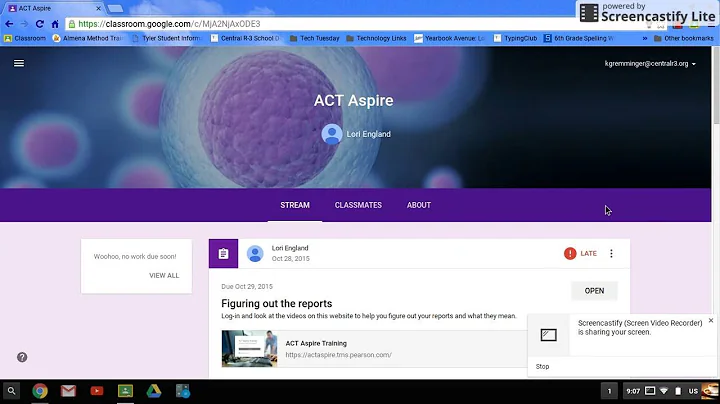720x404 pixels.
Task: Switch to the ABOUT tab
Action: coord(419,205)
